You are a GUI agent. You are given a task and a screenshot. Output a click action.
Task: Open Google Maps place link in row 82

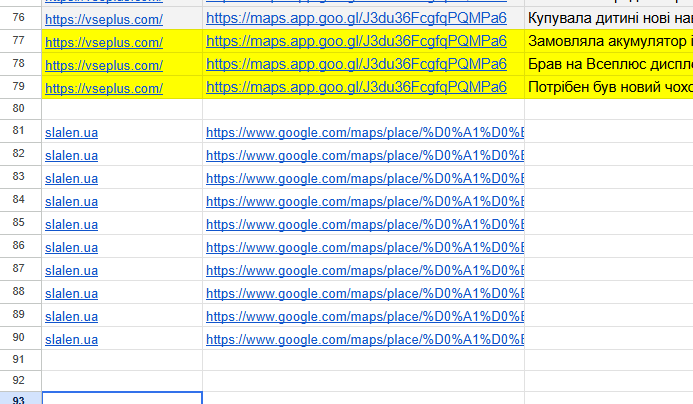(365, 156)
